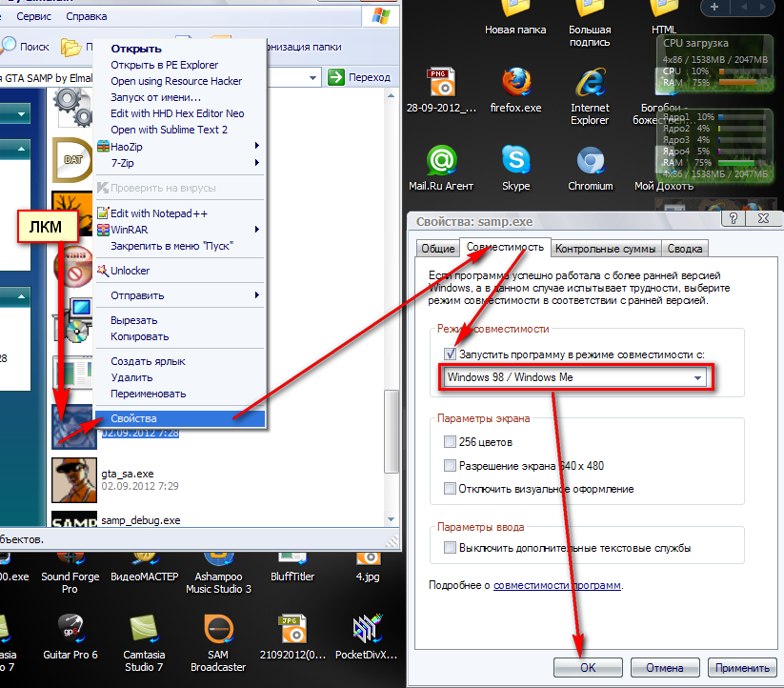The width and height of the screenshot is (784, 688).
Task: Click the Применить button
Action: point(742,667)
